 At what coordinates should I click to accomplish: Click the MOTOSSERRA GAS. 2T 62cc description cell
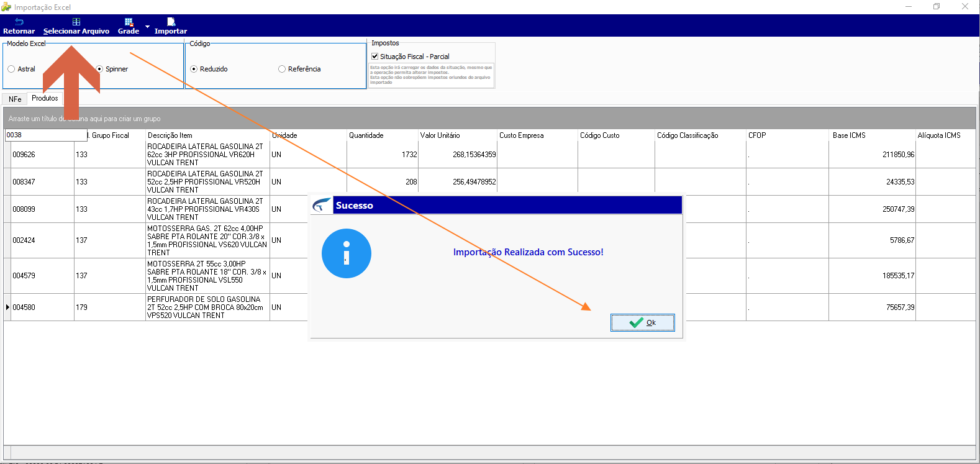pos(207,240)
